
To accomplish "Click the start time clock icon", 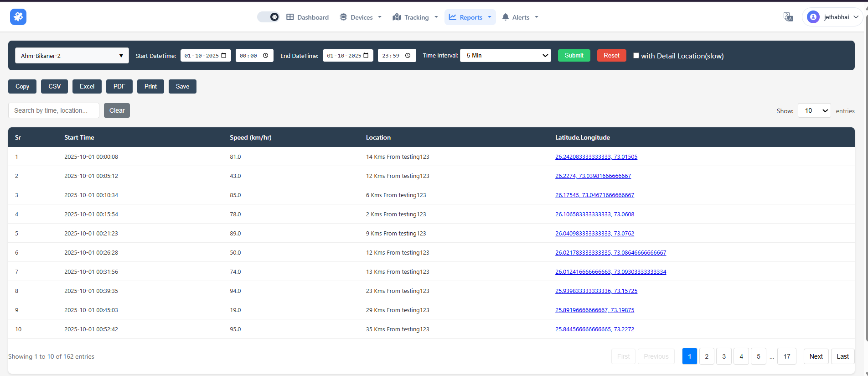I will [x=265, y=56].
